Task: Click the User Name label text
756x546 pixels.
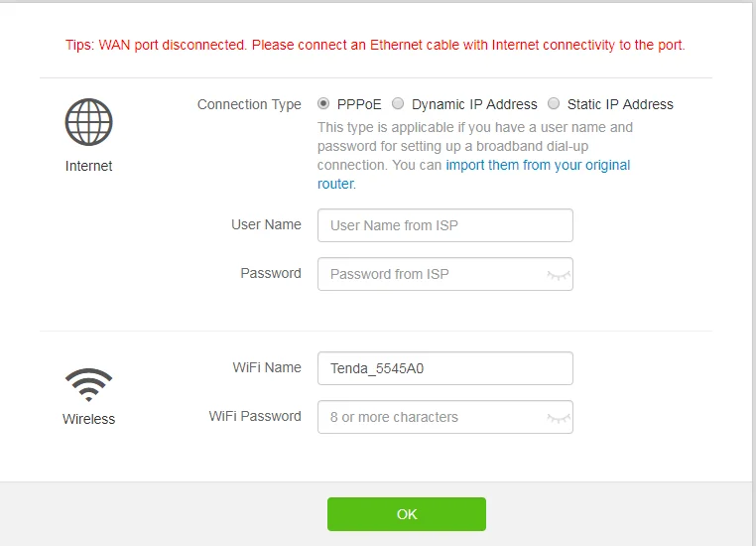Action: click(x=266, y=224)
